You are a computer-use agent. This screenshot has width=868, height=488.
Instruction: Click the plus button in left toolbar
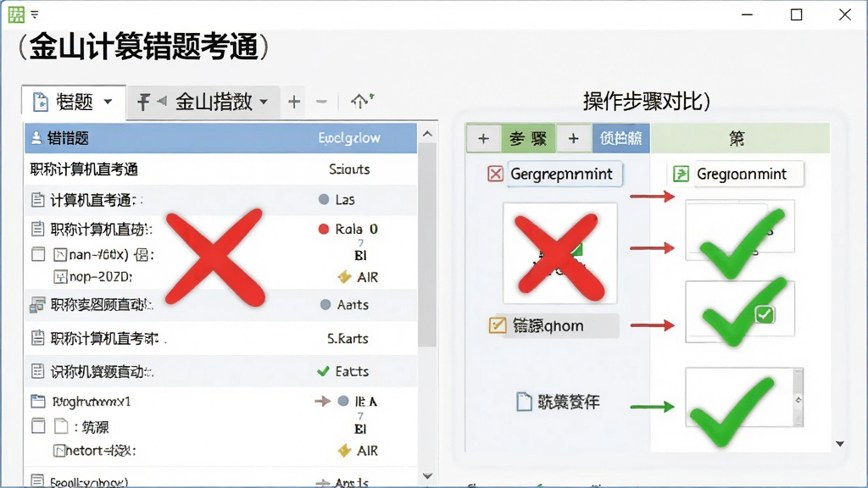294,102
